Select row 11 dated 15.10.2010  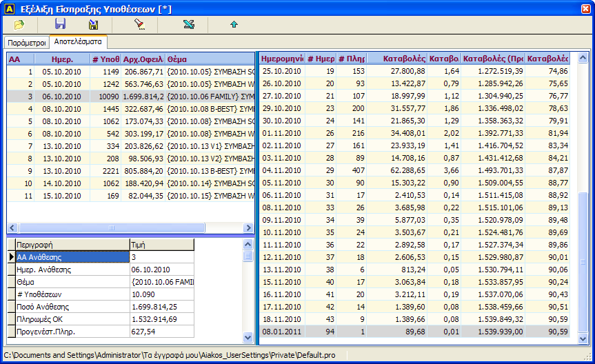pyautogui.click(x=131, y=196)
